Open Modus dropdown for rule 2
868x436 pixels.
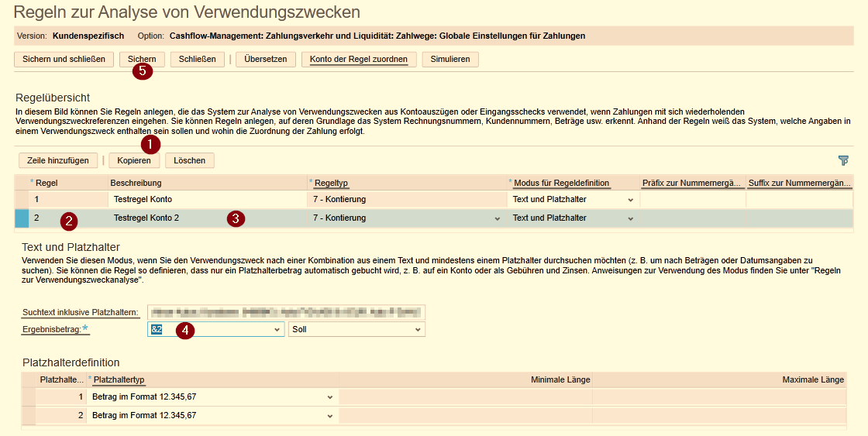pyautogui.click(x=630, y=218)
